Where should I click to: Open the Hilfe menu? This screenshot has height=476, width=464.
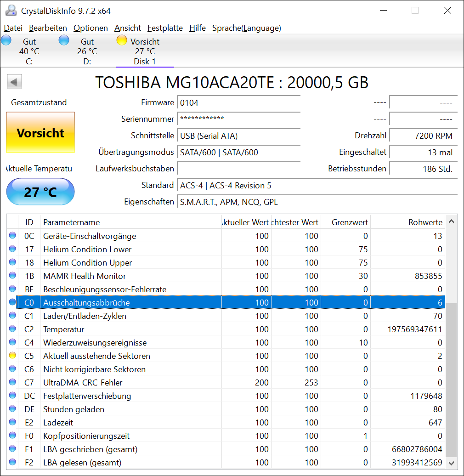(x=198, y=28)
